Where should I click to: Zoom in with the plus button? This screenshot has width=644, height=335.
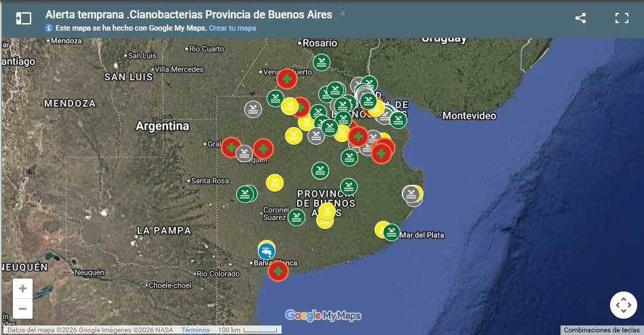(x=22, y=288)
